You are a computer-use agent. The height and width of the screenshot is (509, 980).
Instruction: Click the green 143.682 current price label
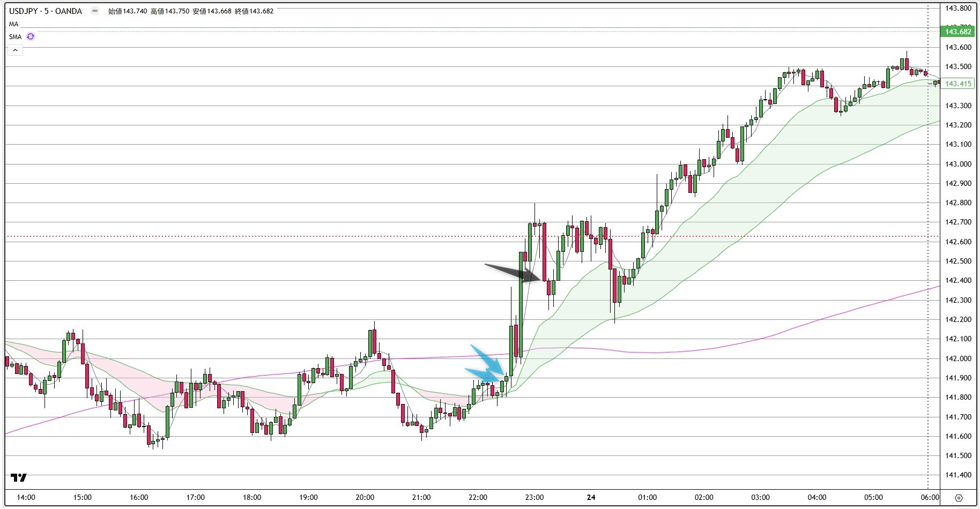coord(958,32)
